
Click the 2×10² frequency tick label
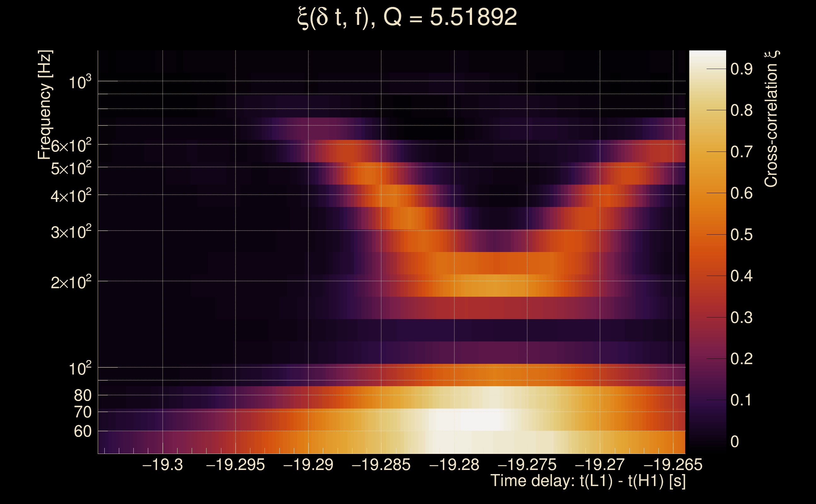pyautogui.click(x=71, y=282)
